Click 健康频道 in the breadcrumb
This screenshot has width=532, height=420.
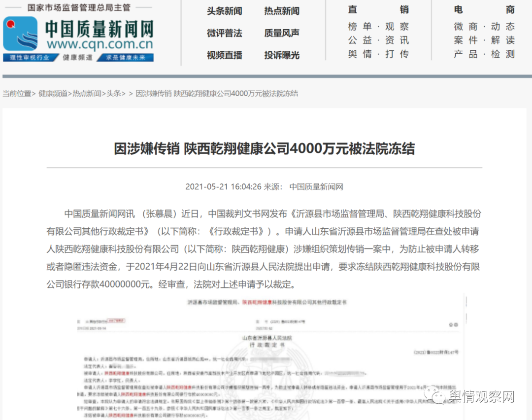(x=53, y=93)
